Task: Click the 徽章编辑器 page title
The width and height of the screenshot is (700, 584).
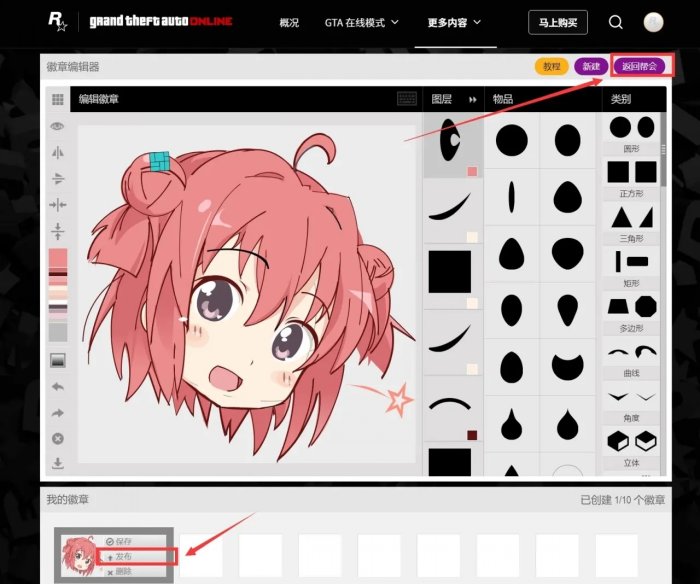Action: 73,67
